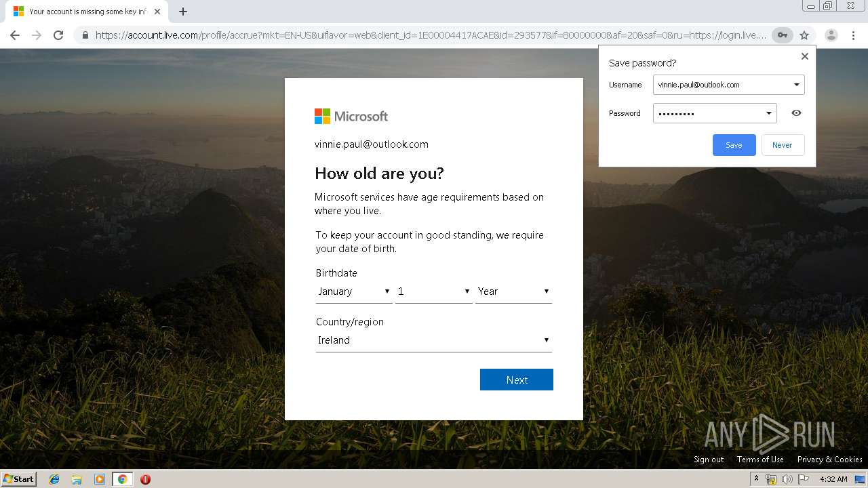The image size is (868, 488).
Task: Click the Microsoft logo
Action: (351, 116)
